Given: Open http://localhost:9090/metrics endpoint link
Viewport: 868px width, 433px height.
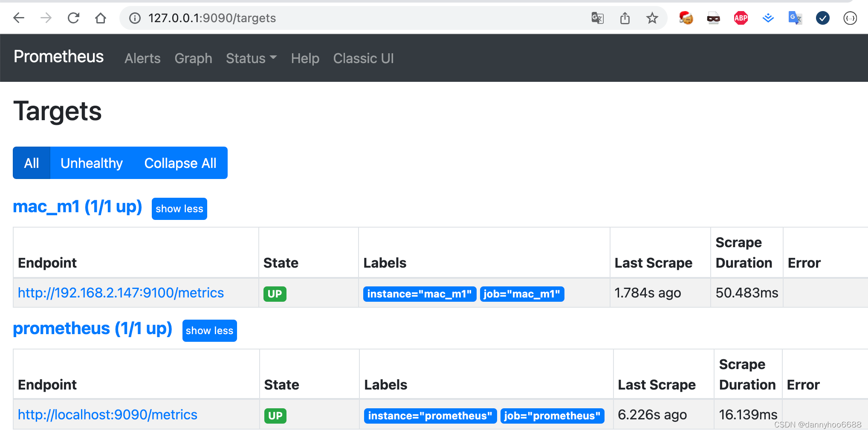Looking at the screenshot, I should click(107, 415).
